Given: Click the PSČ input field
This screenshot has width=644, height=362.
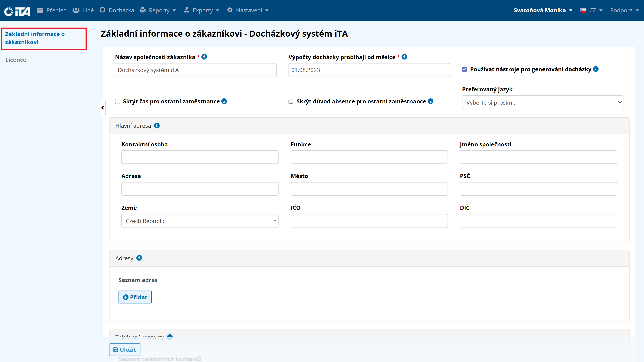Looking at the screenshot, I should click(539, 189).
